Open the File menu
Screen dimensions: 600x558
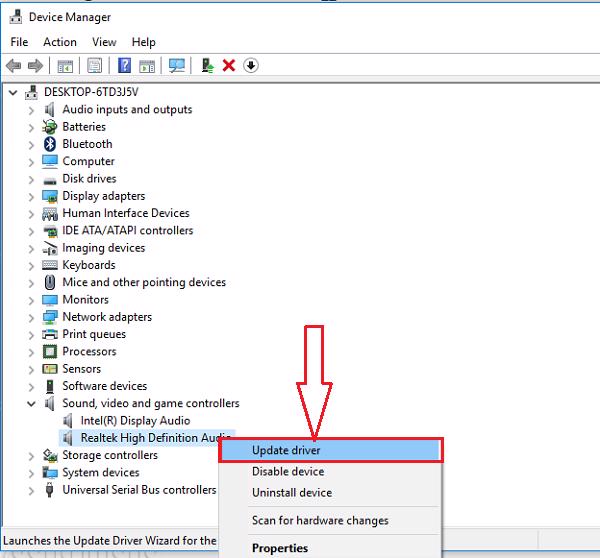[19, 42]
